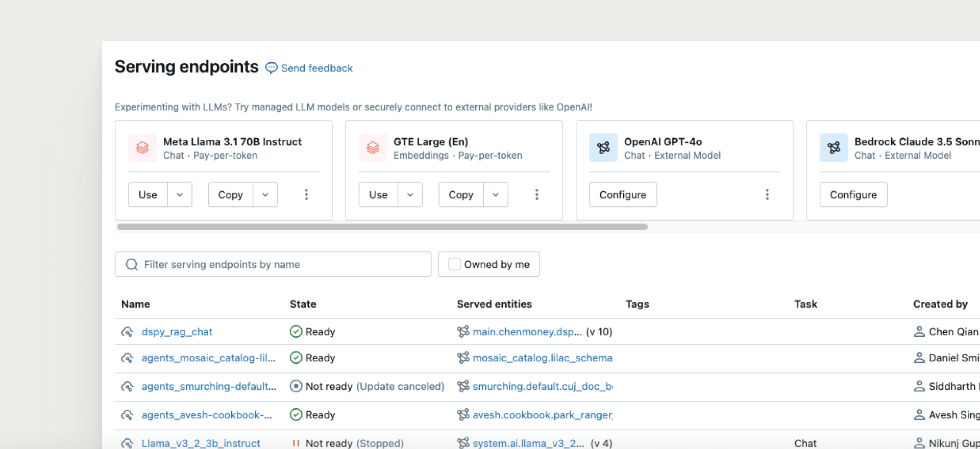Click the Meta Llama 3.1 70B Instruct icon
The width and height of the screenshot is (980, 449).
[x=142, y=148]
